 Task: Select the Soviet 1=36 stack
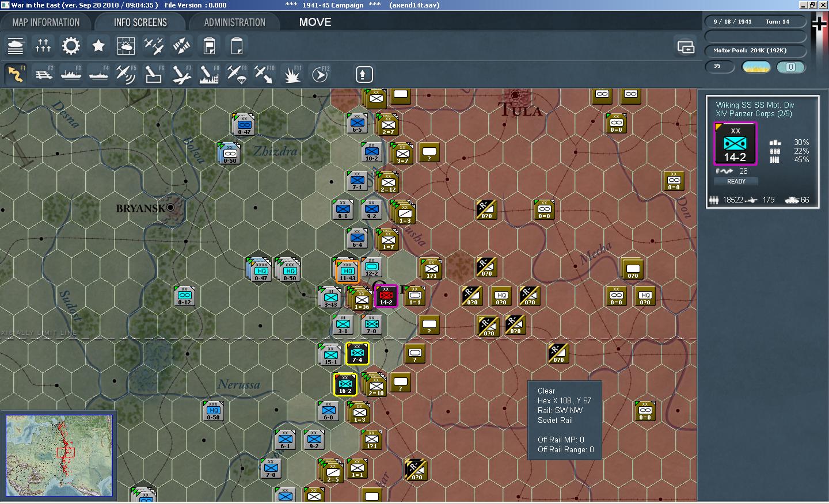point(360,299)
